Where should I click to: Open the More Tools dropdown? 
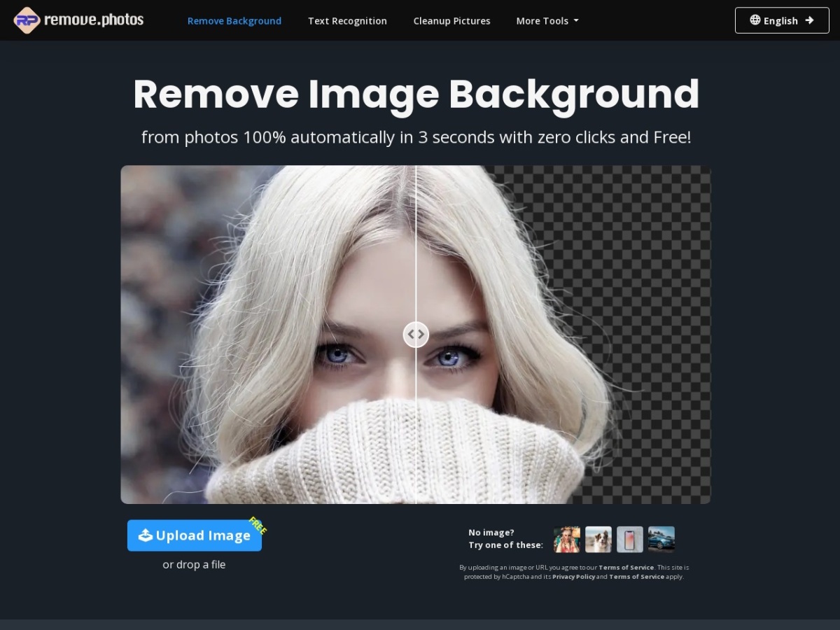(x=547, y=21)
